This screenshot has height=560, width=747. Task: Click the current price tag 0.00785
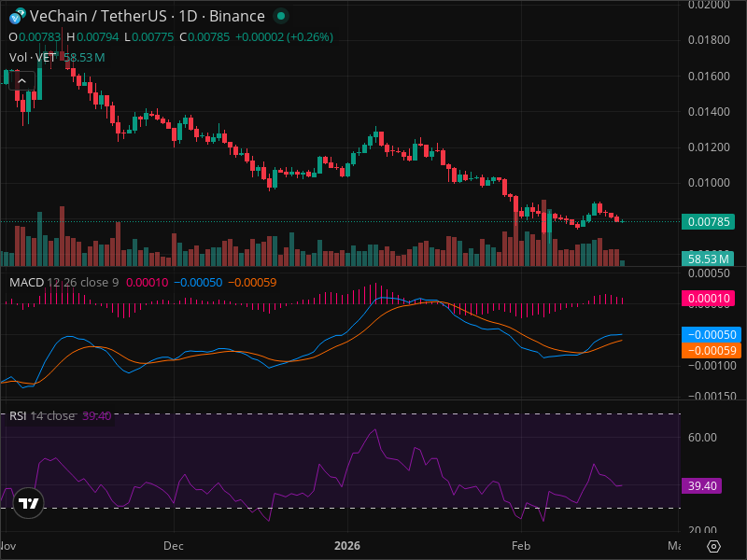tap(708, 221)
